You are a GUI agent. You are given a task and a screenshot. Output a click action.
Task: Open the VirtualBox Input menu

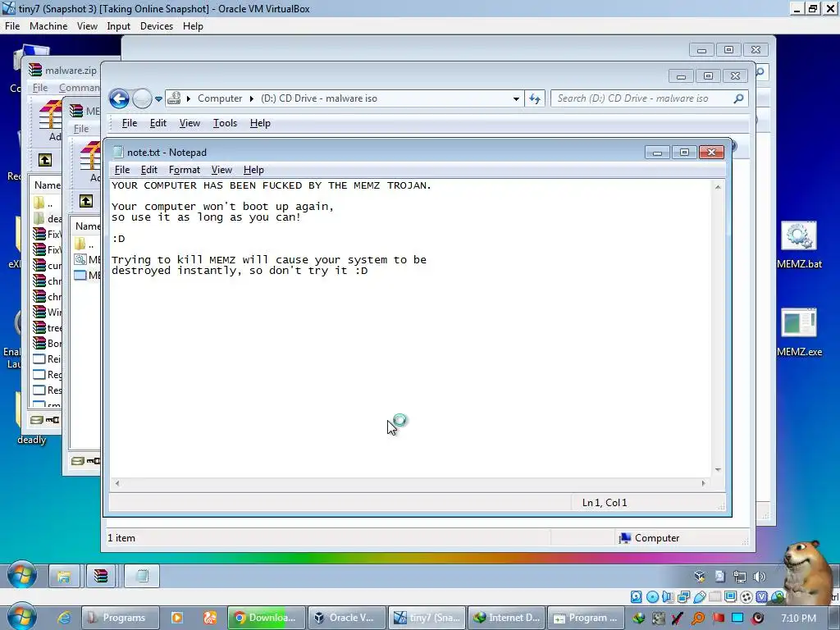tap(118, 26)
